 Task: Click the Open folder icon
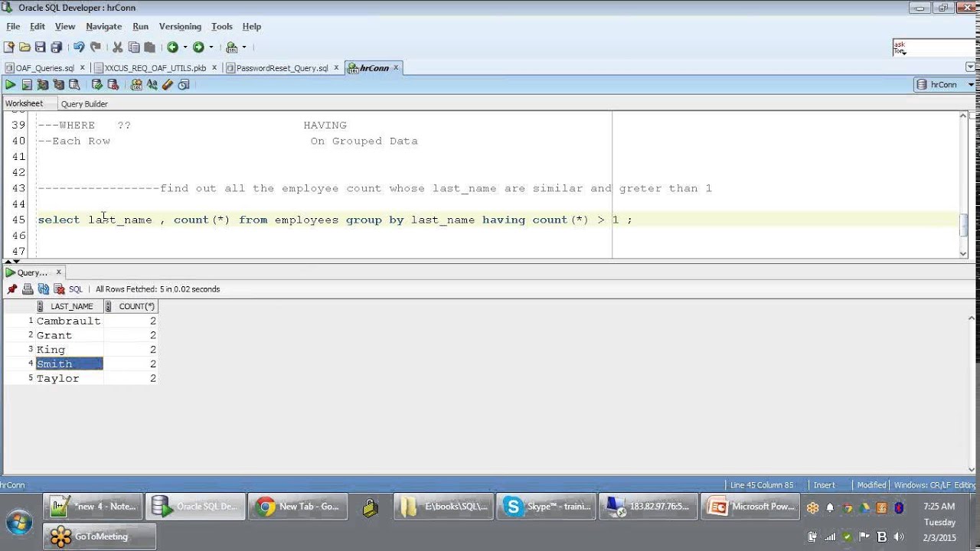[24, 47]
